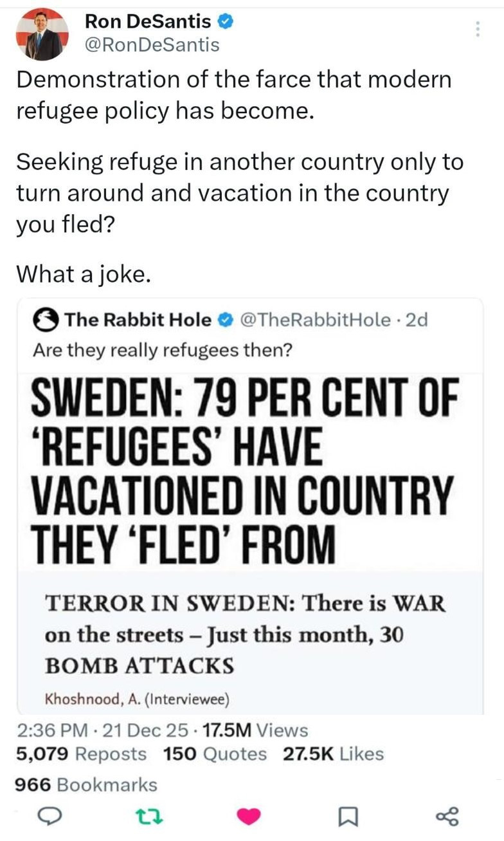Open the 966 Bookmarks count
Image resolution: width=504 pixels, height=841 pixels.
click(85, 784)
